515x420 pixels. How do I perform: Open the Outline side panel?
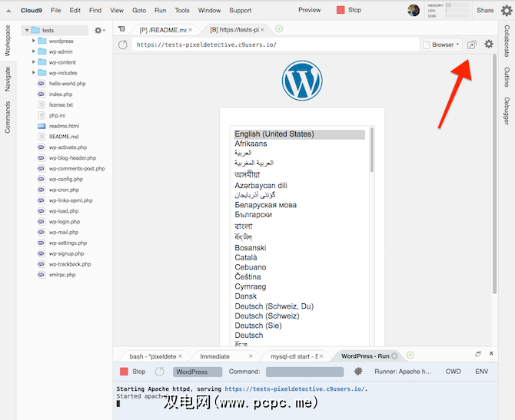pos(507,77)
